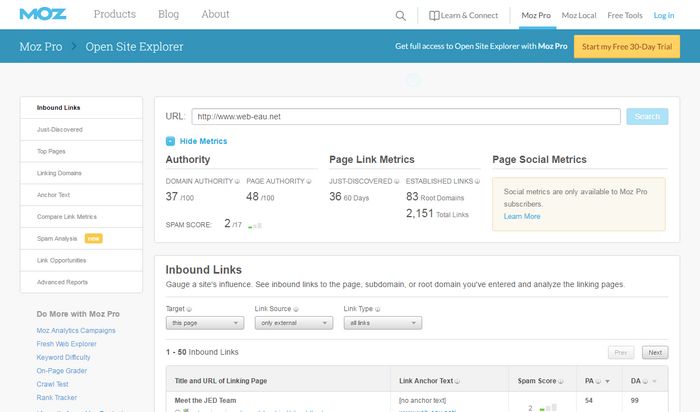
Task: Select Linking Domains in sidebar
Action: pyautogui.click(x=81, y=173)
